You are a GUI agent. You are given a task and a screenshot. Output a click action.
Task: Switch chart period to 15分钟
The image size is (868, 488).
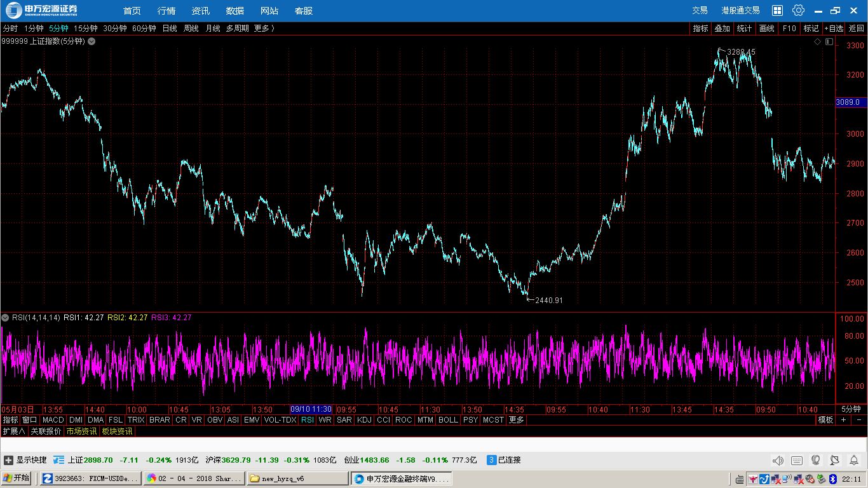pyautogui.click(x=85, y=29)
